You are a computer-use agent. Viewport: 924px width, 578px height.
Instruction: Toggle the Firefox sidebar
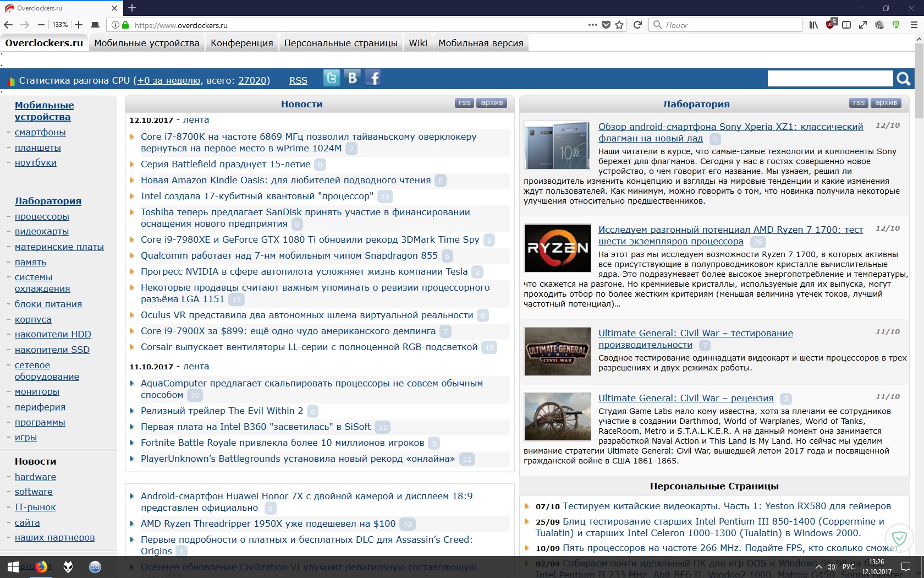point(846,25)
